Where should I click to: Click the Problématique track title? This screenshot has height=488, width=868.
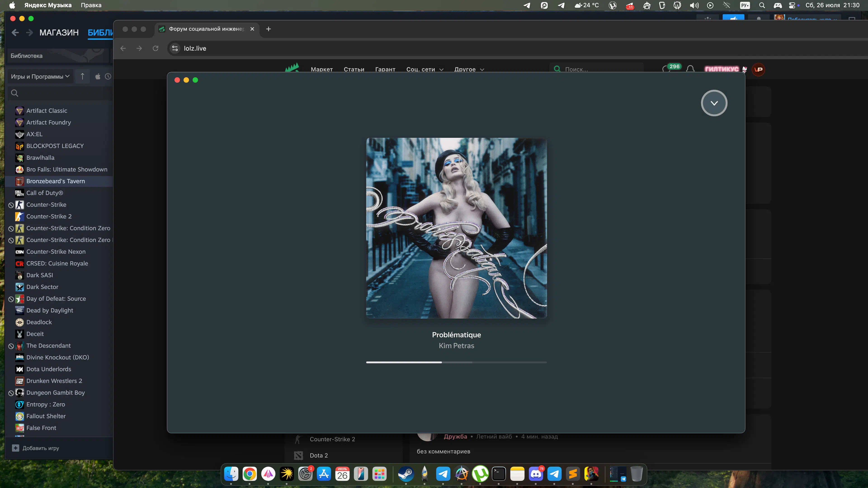(x=456, y=335)
